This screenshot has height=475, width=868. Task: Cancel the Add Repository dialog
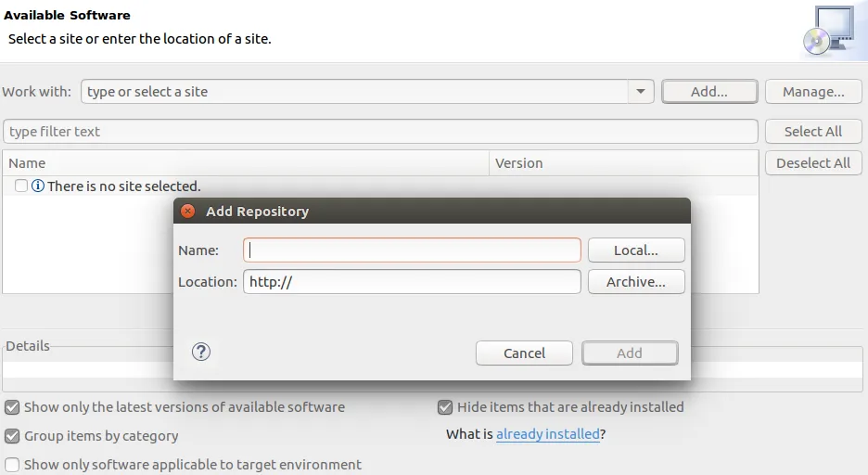click(524, 353)
